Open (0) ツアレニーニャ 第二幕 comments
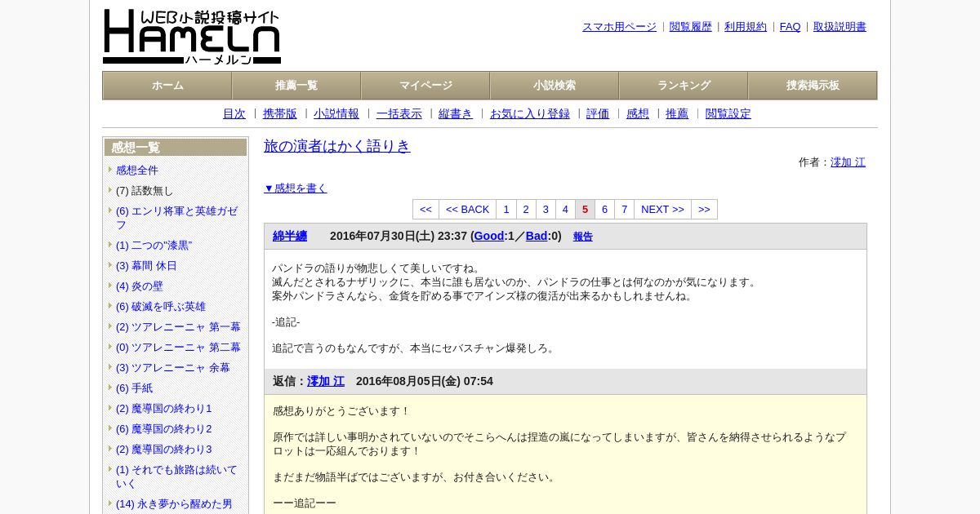The image size is (980, 514). (x=178, y=348)
